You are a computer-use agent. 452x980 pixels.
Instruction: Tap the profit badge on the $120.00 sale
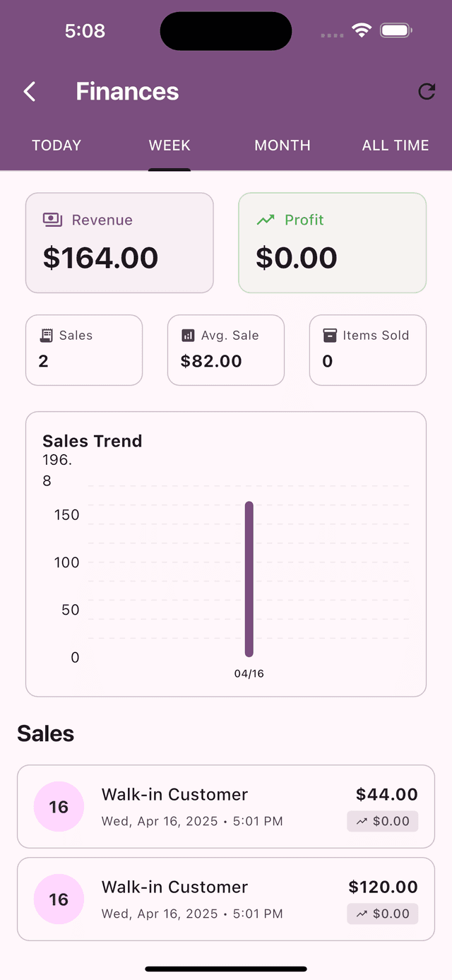point(382,914)
